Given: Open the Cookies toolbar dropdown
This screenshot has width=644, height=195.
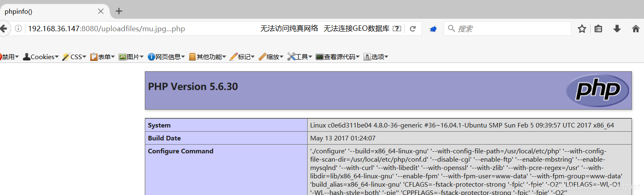Looking at the screenshot, I should 40,57.
